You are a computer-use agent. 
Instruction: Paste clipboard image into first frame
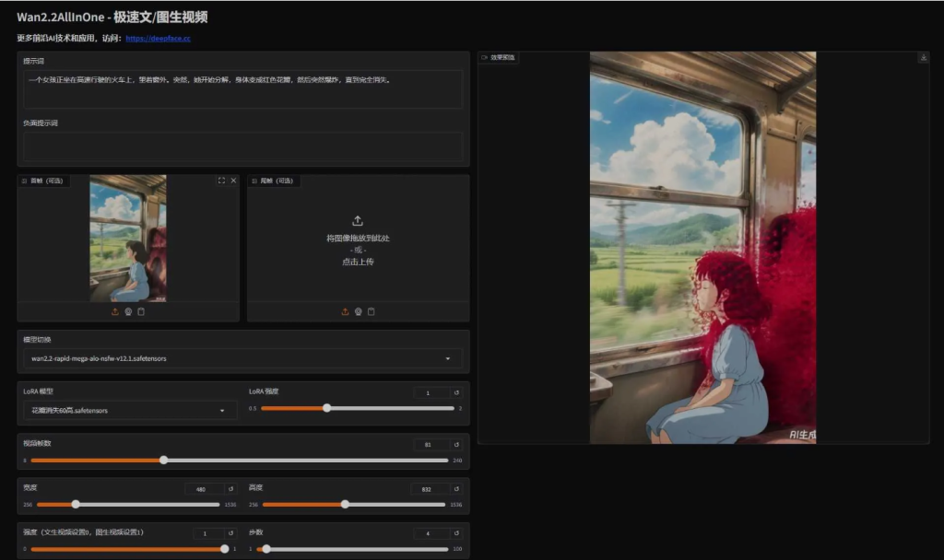[x=141, y=311]
